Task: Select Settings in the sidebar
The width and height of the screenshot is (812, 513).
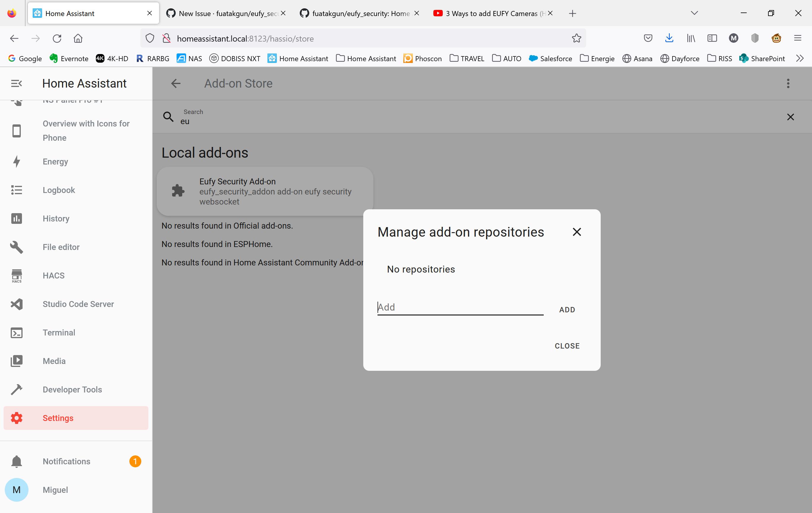Action: (76, 418)
